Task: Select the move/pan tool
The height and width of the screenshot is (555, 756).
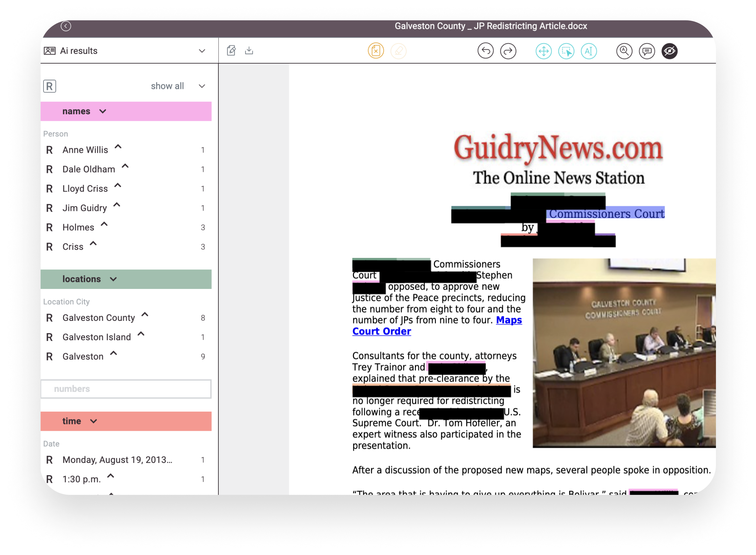Action: pyautogui.click(x=544, y=51)
